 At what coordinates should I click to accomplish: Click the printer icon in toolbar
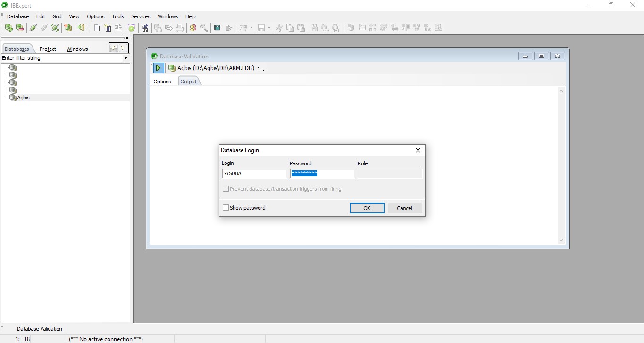(x=180, y=28)
